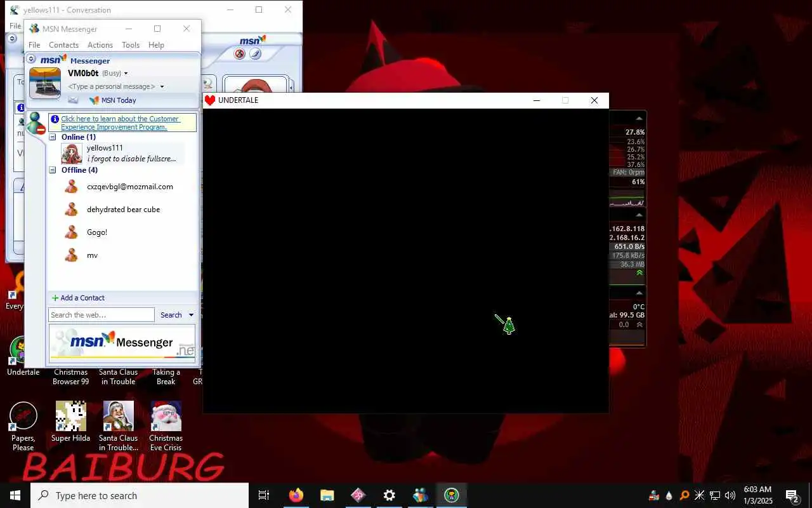
Task: Click the 651.0 B/s network speed value
Action: point(629,246)
